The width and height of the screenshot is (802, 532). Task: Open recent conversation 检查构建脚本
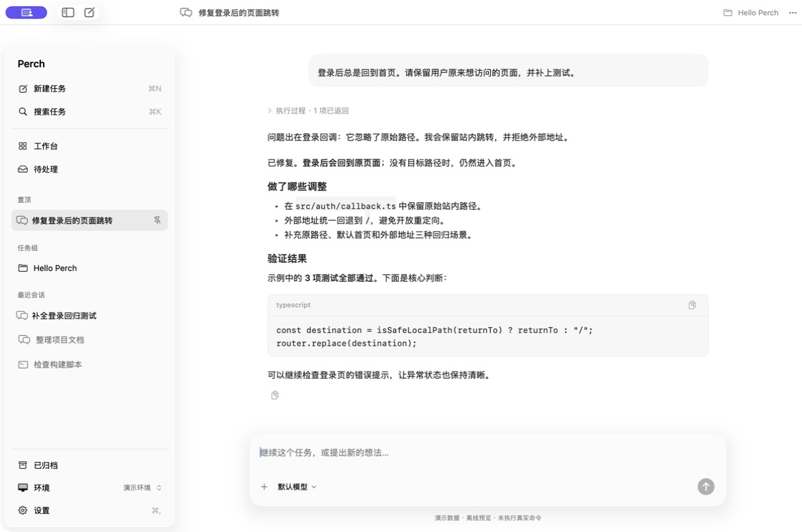[89, 364]
